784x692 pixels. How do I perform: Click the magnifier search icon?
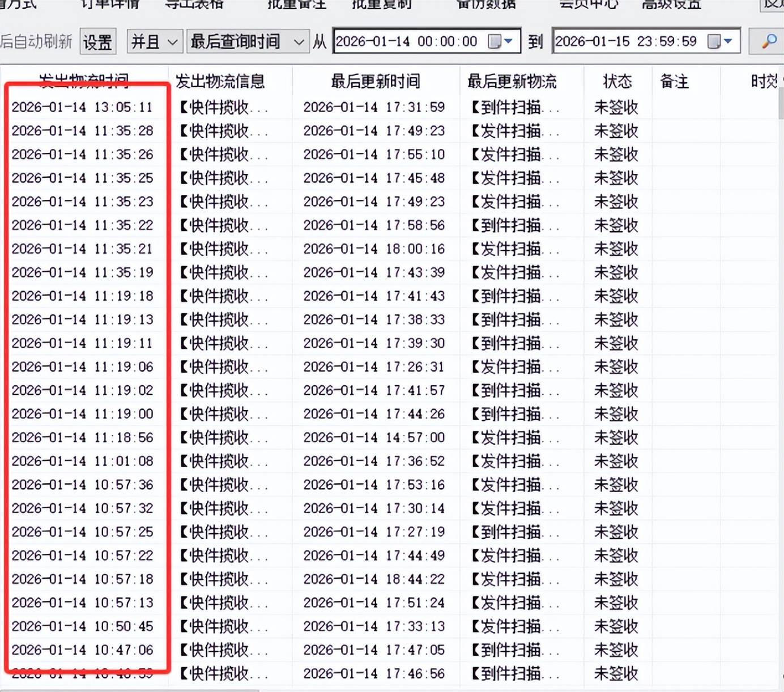[768, 41]
